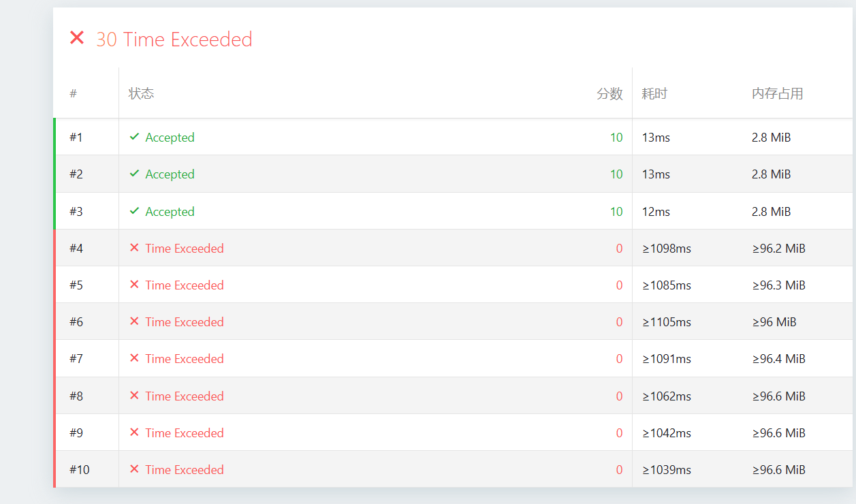Click the green checkmark icon in row #1
Screen dimensions: 856x504
click(x=135, y=137)
